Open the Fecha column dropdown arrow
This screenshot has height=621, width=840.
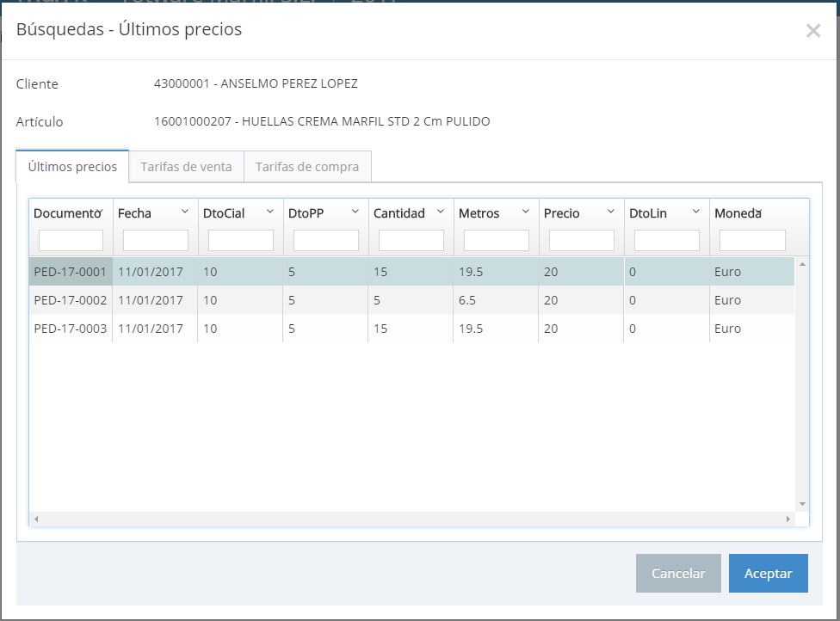[x=185, y=212]
